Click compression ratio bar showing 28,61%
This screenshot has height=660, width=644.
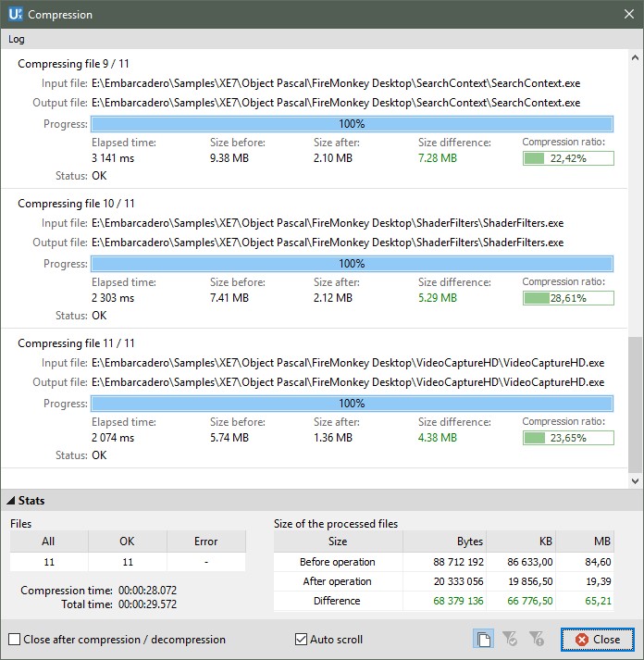[567, 298]
